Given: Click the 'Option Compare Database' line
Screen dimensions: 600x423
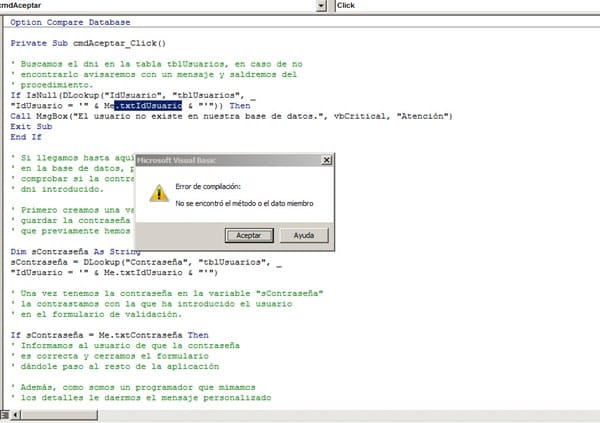Looking at the screenshot, I should click(x=70, y=22).
